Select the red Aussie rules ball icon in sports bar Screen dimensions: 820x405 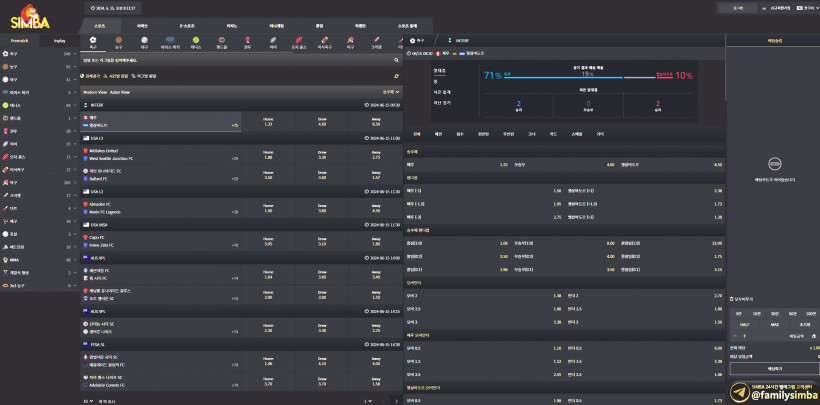pyautogui.click(x=299, y=40)
